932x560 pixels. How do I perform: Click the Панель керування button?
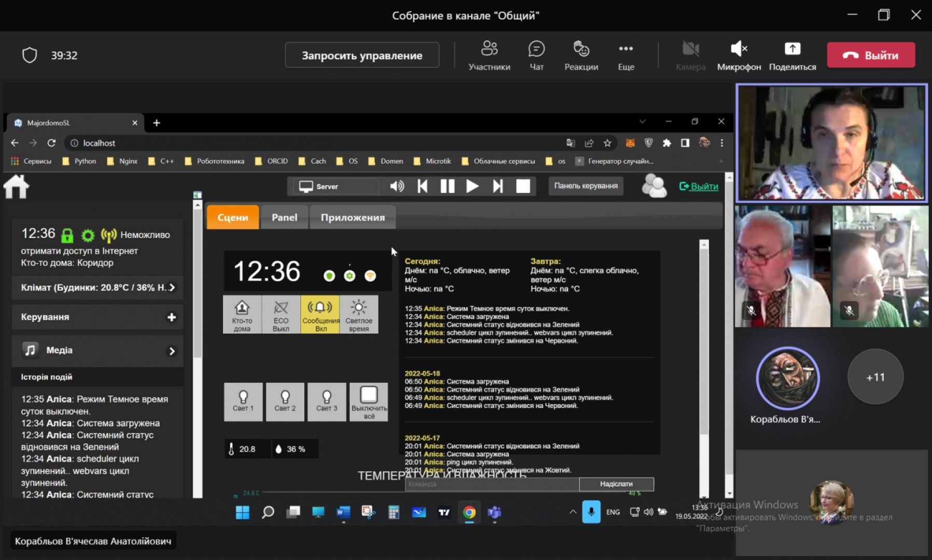[x=586, y=186]
